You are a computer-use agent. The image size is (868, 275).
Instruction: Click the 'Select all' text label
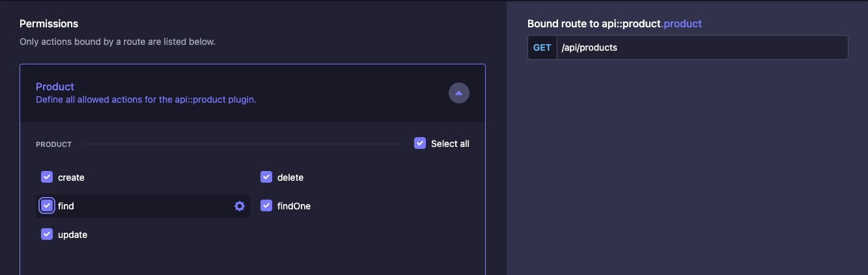[x=450, y=144]
